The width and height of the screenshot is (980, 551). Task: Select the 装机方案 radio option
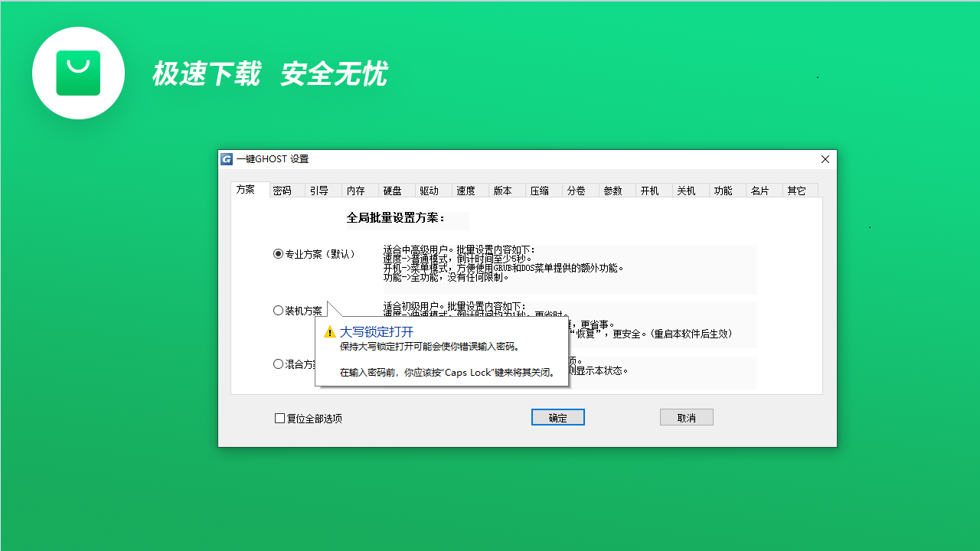click(277, 310)
